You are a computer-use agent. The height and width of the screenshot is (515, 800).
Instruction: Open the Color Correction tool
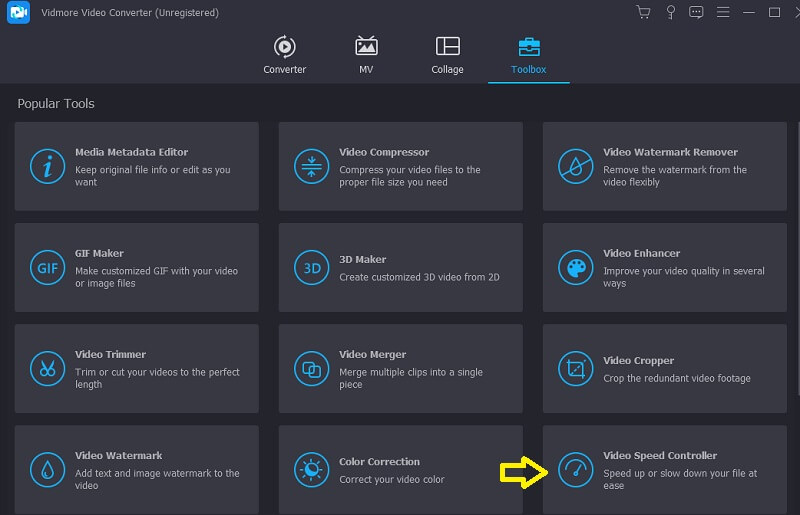point(400,470)
